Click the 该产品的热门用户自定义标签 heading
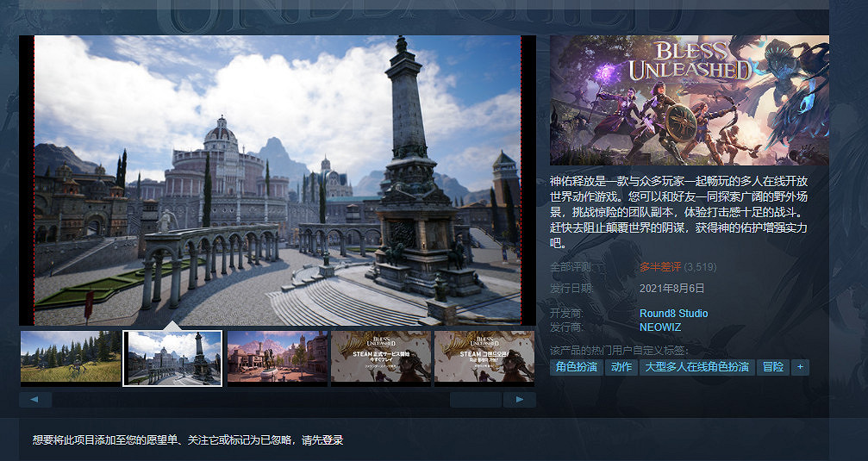 (x=619, y=351)
